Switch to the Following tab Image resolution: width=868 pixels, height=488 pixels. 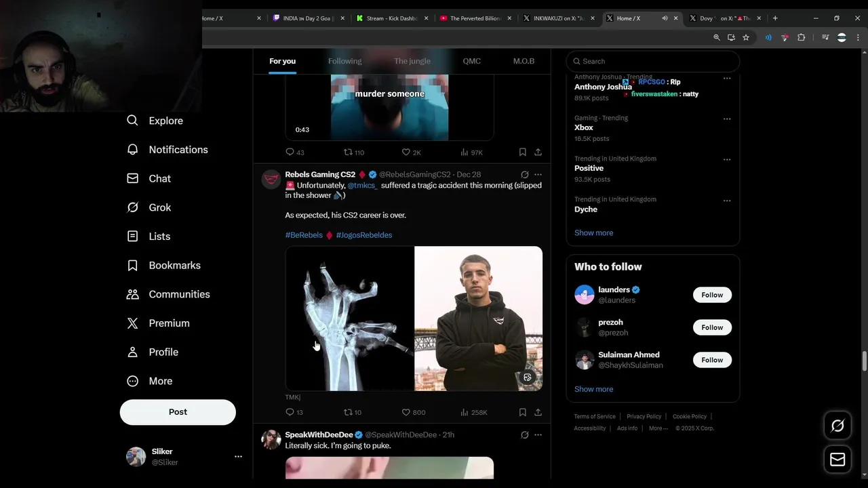coord(344,61)
